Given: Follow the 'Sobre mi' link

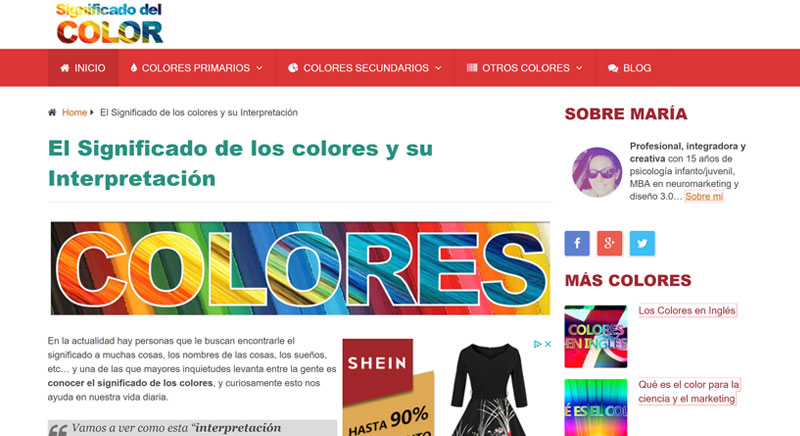Looking at the screenshot, I should click(704, 197).
